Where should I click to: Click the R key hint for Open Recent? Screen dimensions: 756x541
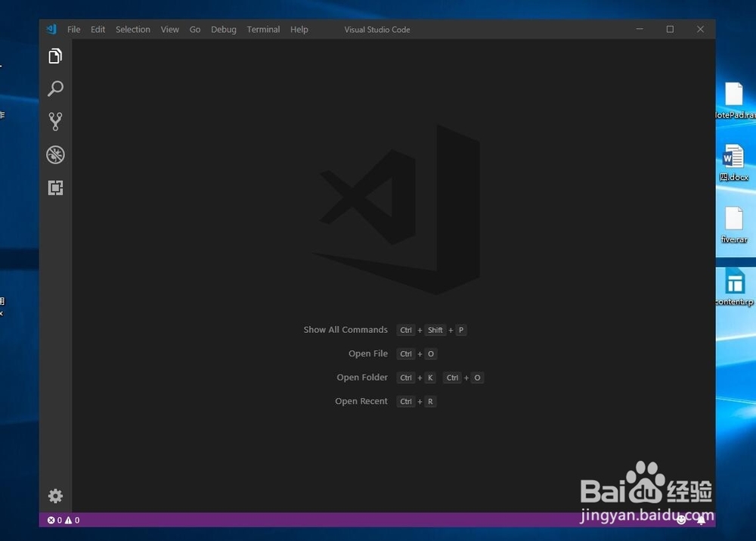[431, 402]
